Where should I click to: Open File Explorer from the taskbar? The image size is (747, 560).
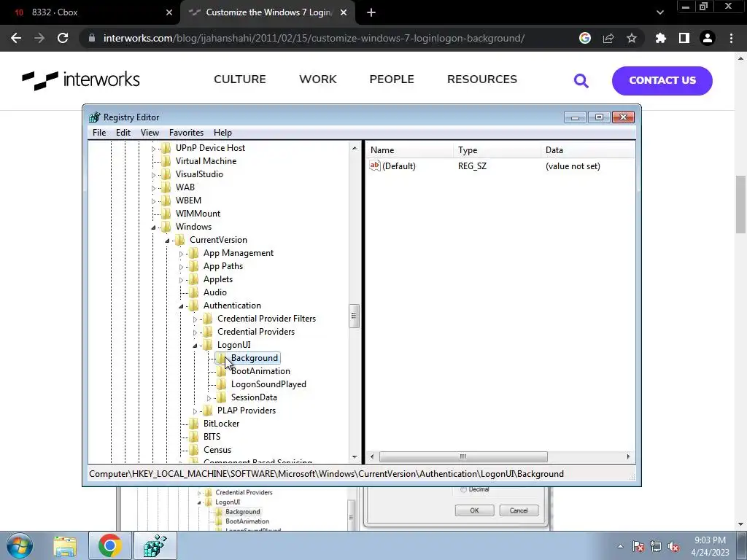point(65,545)
